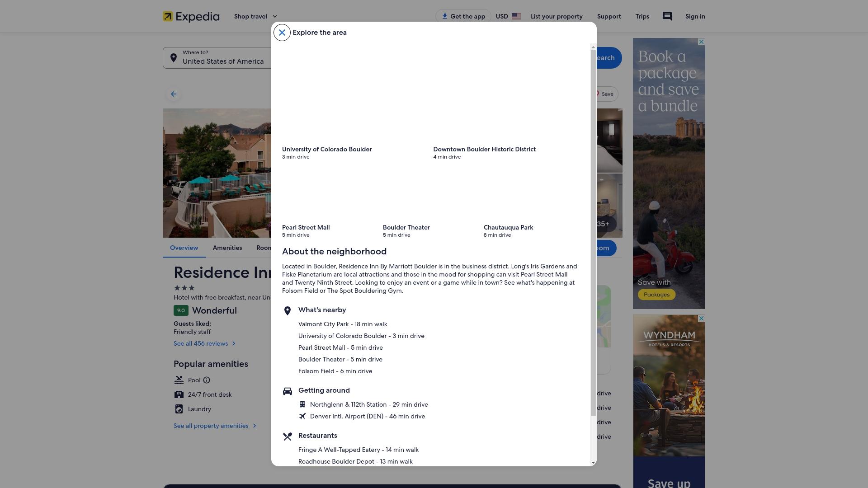Select Pearl Street Mall card
The width and height of the screenshot is (868, 488).
(x=330, y=202)
